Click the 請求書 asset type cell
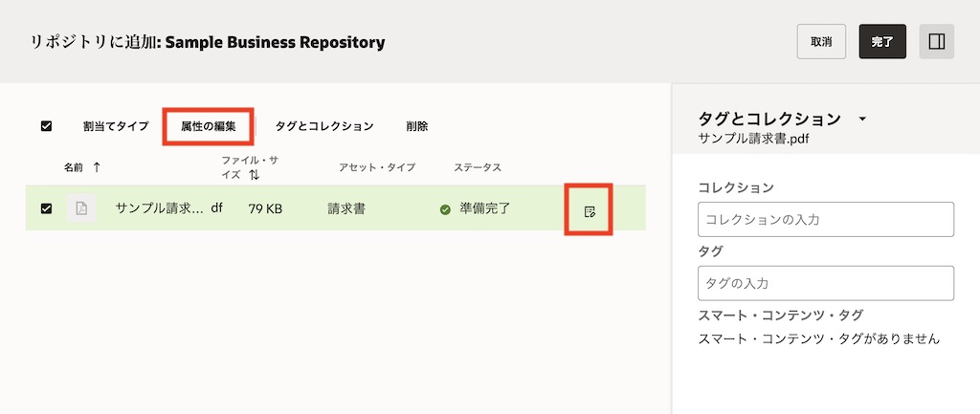This screenshot has width=980, height=414. pos(346,208)
